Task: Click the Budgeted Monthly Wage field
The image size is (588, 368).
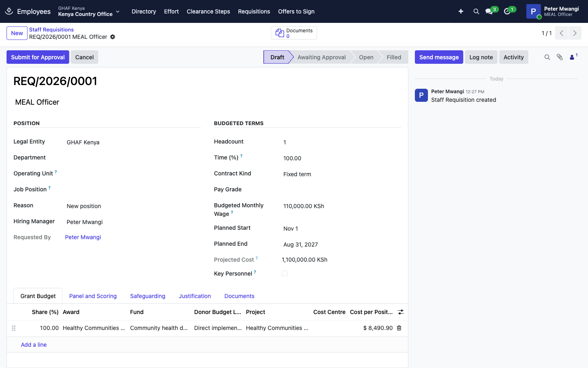Action: 341,206
